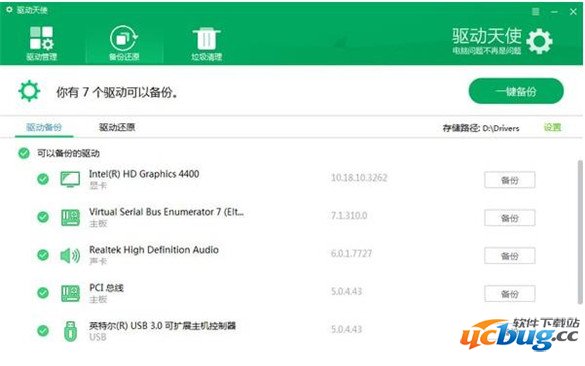Click the motherboard icon for PCI 总线
This screenshot has height=366, width=585.
[x=70, y=293]
